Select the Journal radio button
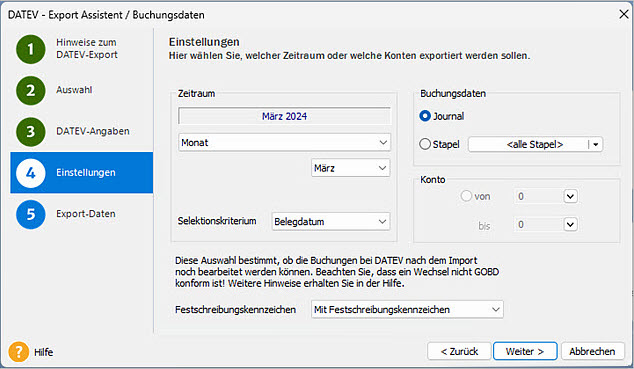Viewport: 634px width, 369px height. (x=425, y=116)
